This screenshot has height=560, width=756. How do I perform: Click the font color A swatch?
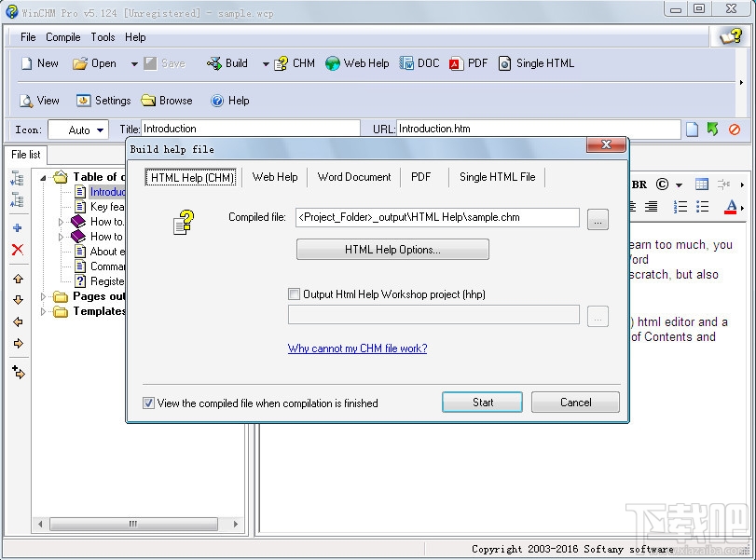731,207
